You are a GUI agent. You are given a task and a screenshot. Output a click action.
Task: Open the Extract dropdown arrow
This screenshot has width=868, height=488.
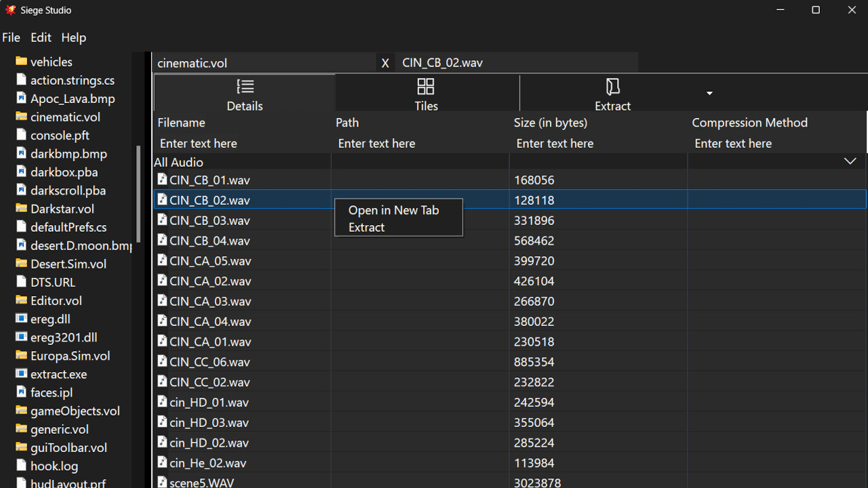pos(709,92)
